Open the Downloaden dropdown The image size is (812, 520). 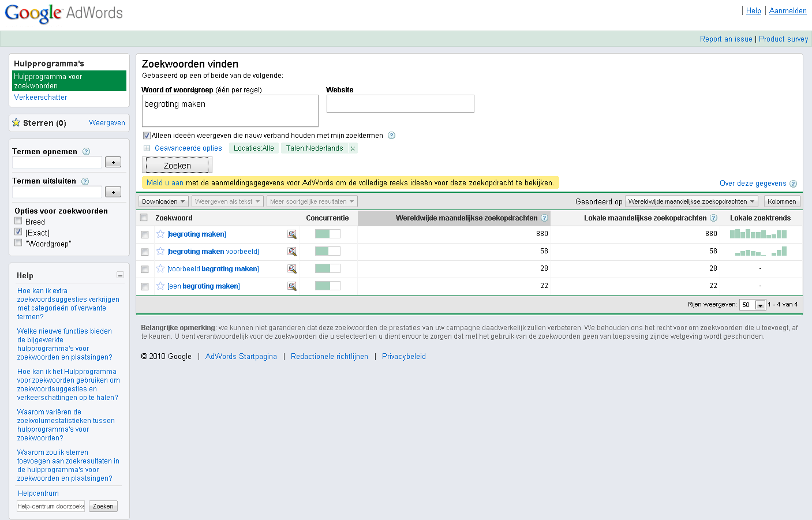(163, 201)
